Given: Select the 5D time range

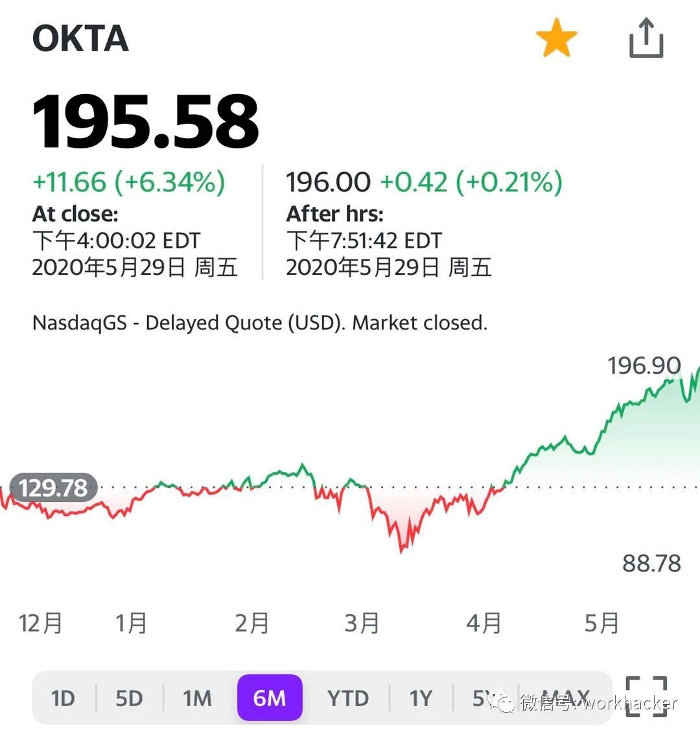Looking at the screenshot, I should tap(129, 698).
